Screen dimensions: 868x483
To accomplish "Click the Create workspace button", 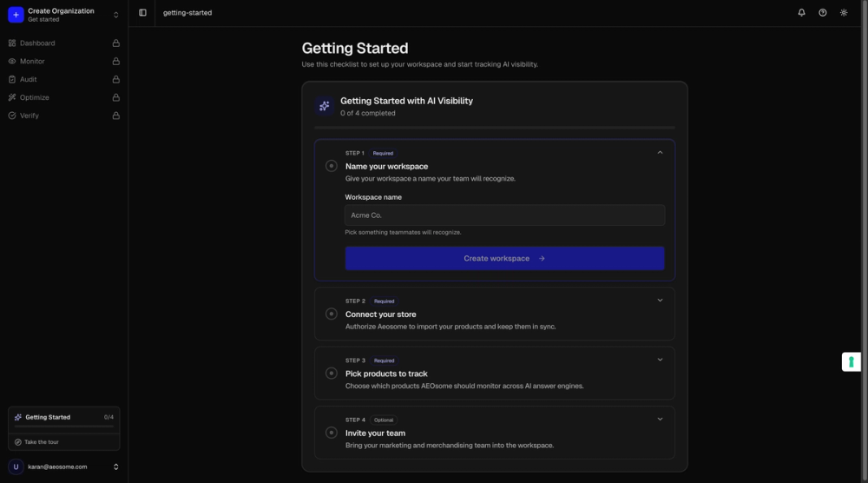I will (505, 259).
